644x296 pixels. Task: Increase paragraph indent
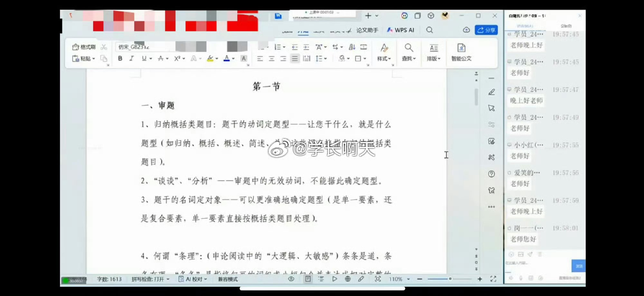(306, 47)
